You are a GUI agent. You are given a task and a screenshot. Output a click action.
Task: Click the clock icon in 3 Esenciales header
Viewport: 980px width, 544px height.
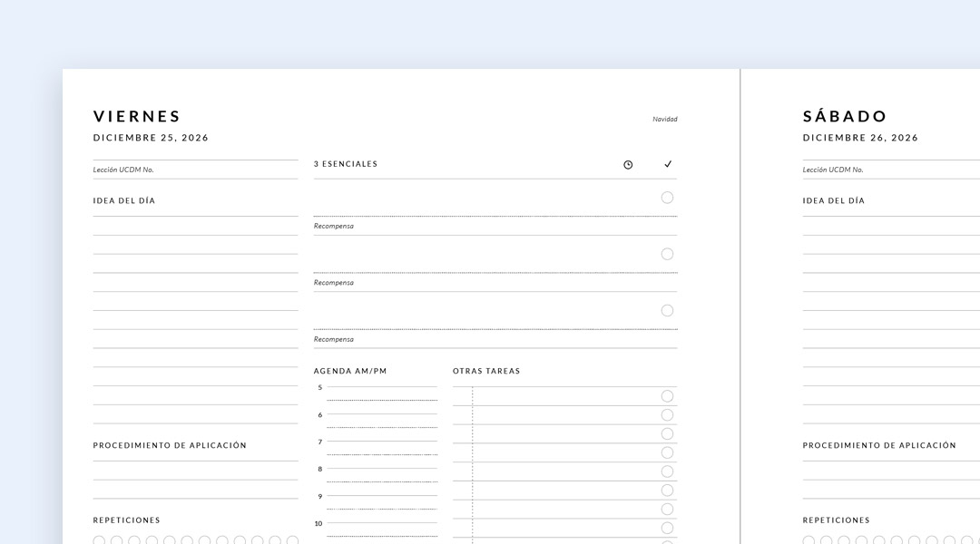628,165
